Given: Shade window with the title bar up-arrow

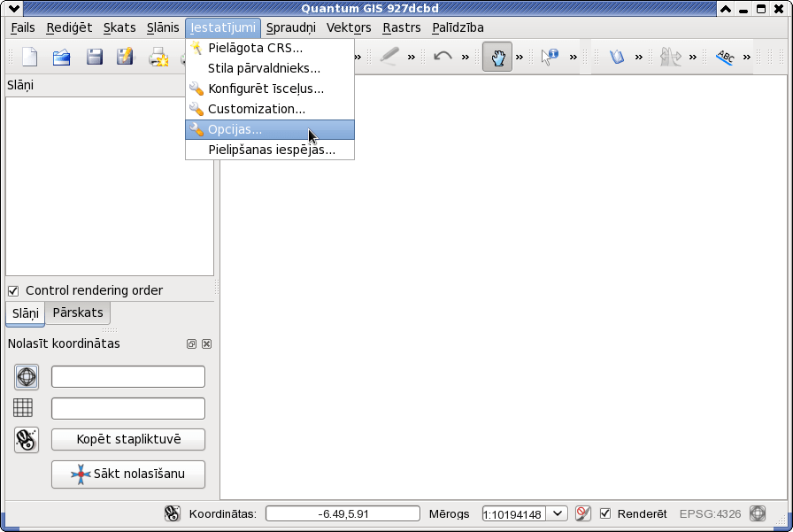Looking at the screenshot, I should pyautogui.click(x=726, y=9).
